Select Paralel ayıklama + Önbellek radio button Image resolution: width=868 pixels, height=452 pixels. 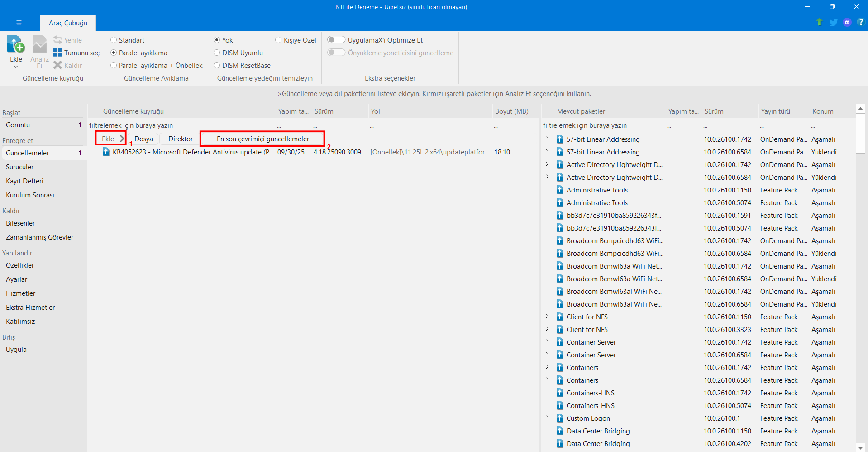[114, 65]
